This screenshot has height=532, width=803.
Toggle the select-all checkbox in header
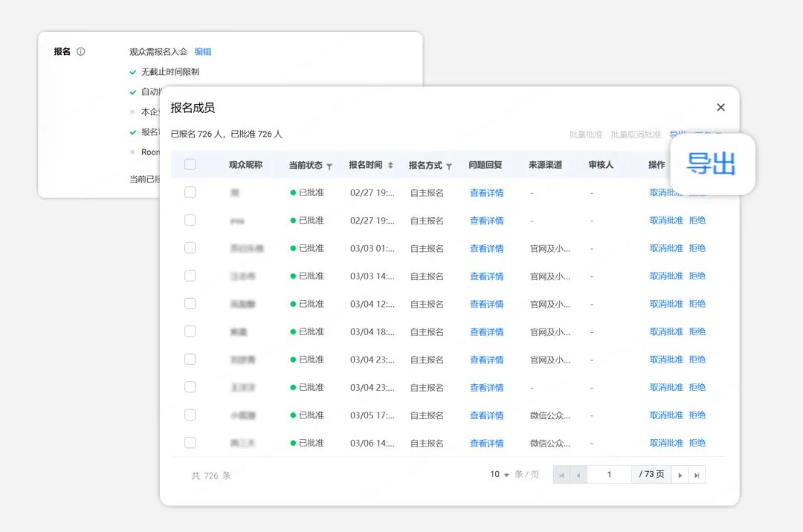190,165
